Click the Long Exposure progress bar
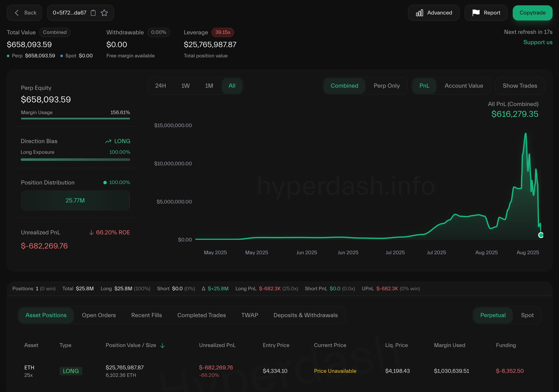559x392 pixels. click(x=75, y=160)
